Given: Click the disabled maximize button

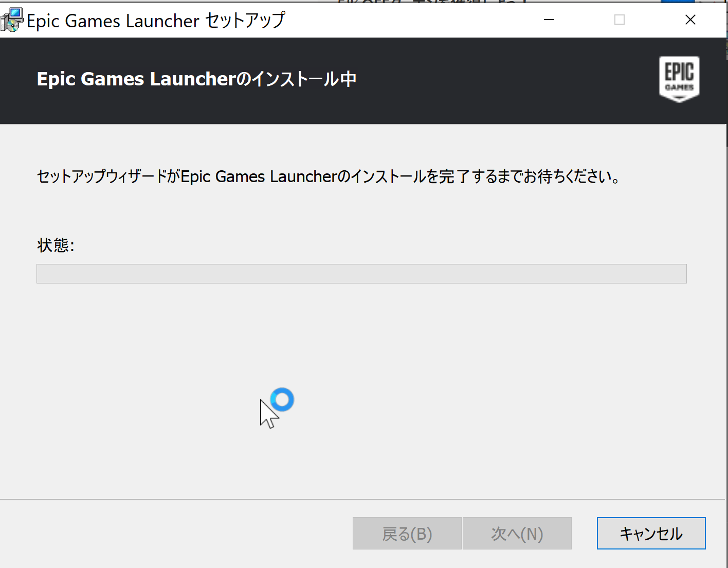Looking at the screenshot, I should pos(620,20).
